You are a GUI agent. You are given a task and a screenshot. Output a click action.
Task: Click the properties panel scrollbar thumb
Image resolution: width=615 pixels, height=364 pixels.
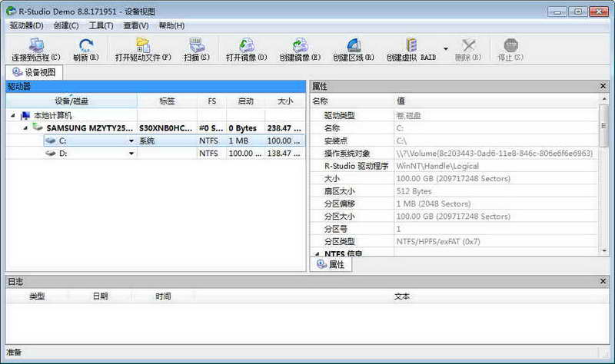pos(603,124)
